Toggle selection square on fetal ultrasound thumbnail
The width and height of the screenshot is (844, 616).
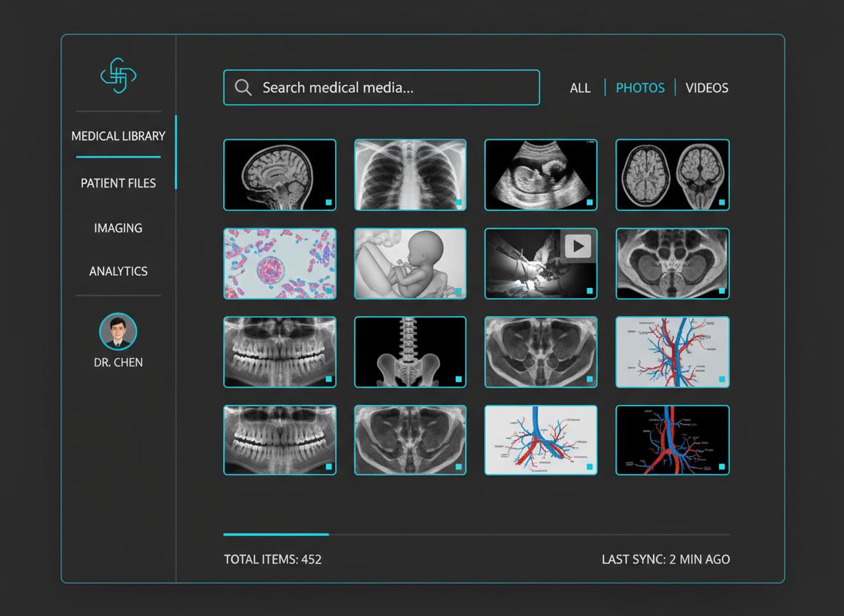point(590,202)
